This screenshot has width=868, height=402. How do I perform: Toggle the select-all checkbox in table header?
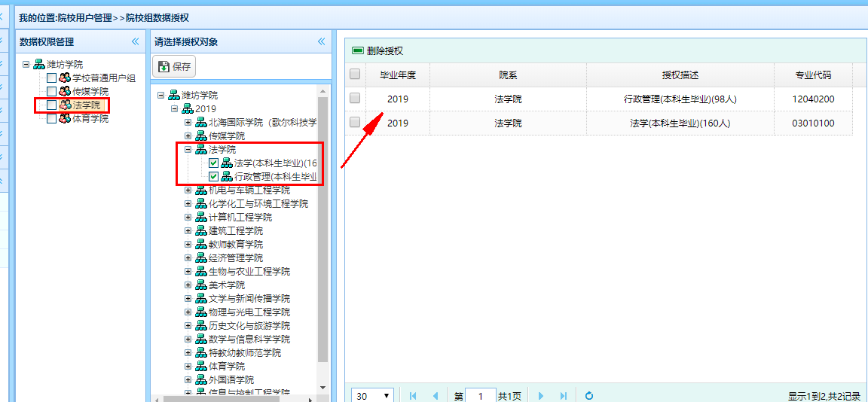[355, 75]
